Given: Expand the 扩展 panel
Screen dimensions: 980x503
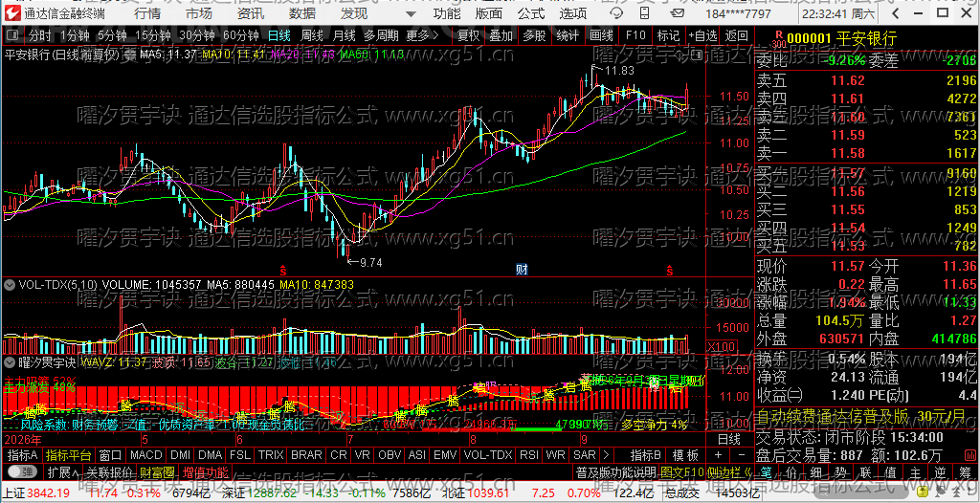Looking at the screenshot, I should [62, 471].
